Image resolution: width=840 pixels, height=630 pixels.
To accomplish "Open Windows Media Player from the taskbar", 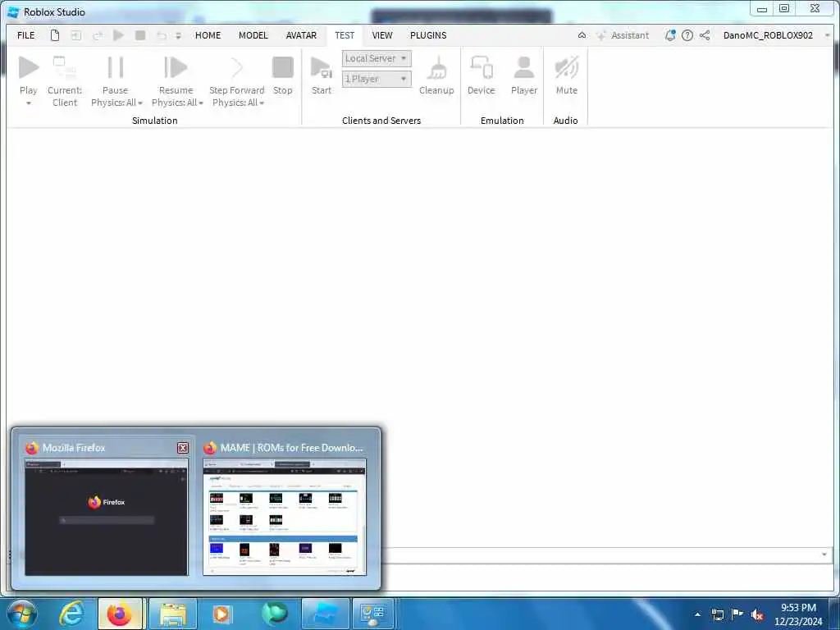I will pos(221,614).
